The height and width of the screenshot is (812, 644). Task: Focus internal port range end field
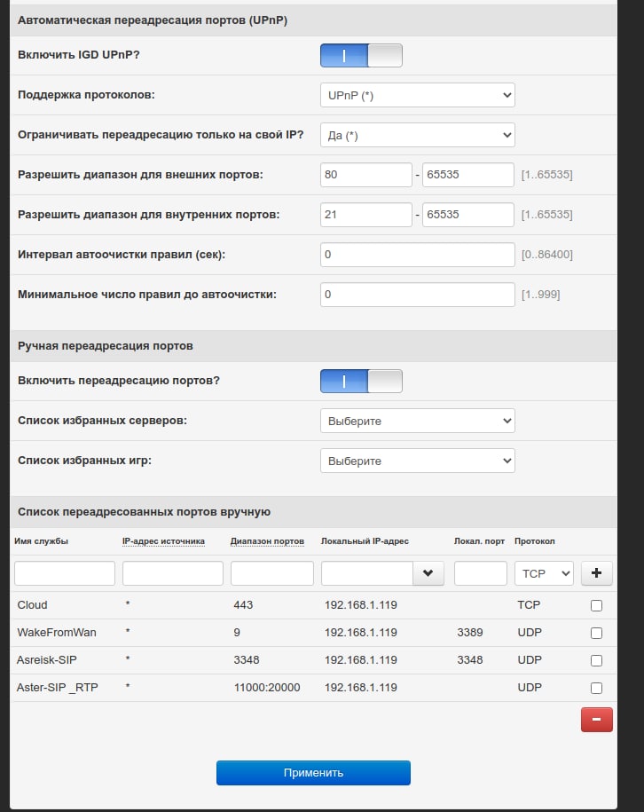(x=468, y=215)
